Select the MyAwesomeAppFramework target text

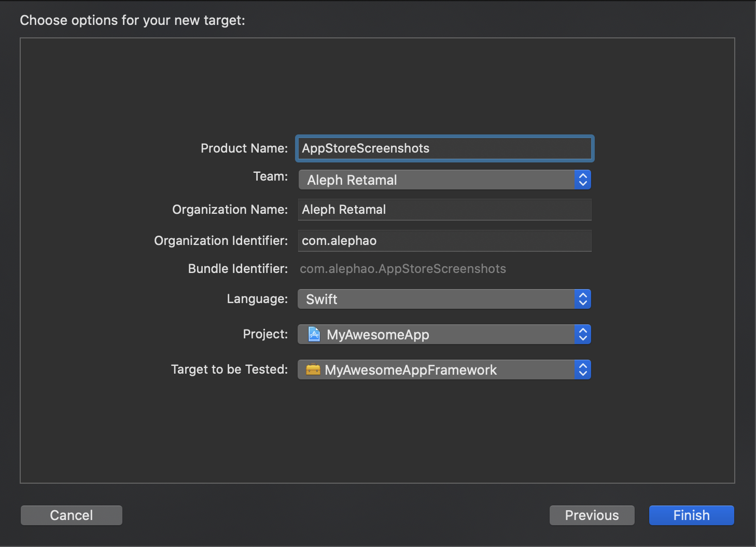coord(411,370)
